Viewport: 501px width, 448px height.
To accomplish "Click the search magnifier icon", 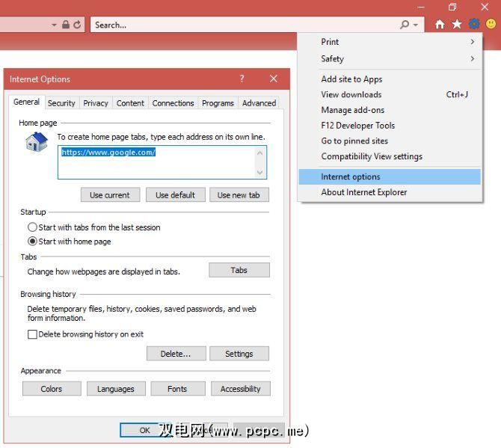I will 405,25.
